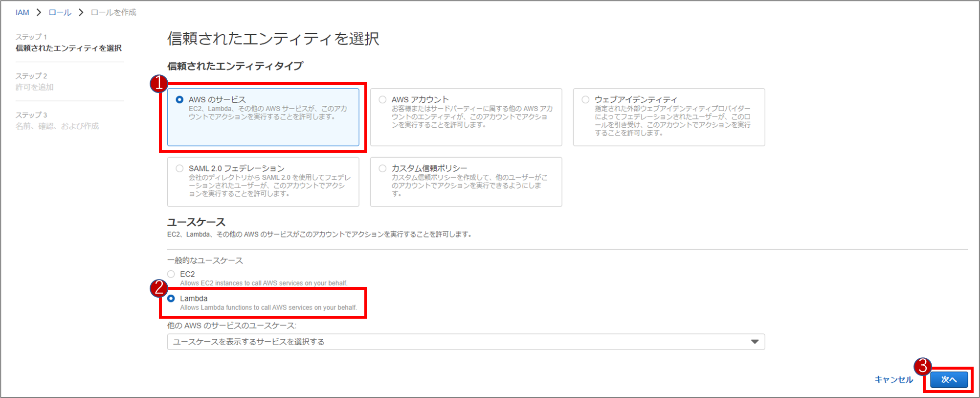Click the 次へ button

coord(949,379)
